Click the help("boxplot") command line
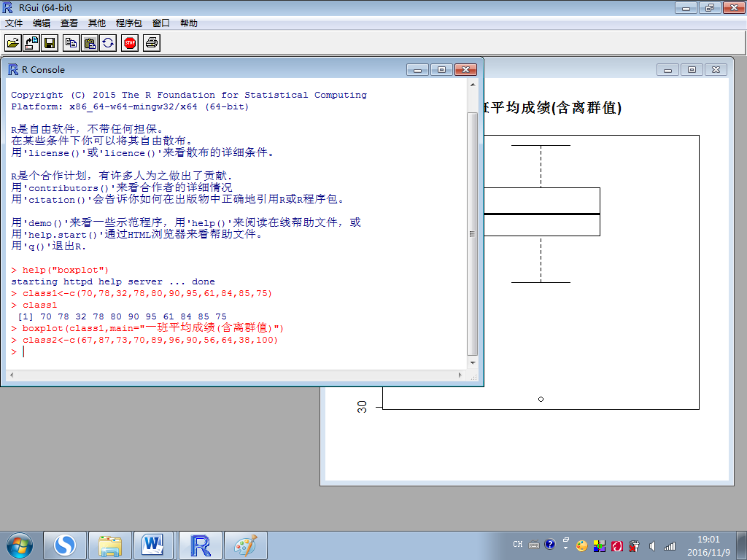The image size is (747, 560). point(60,270)
